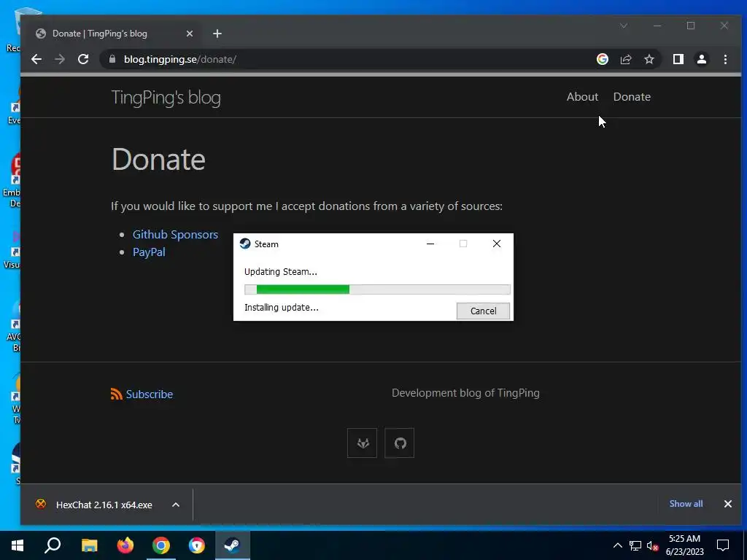Open clock showing 5:25 AM

click(684, 545)
